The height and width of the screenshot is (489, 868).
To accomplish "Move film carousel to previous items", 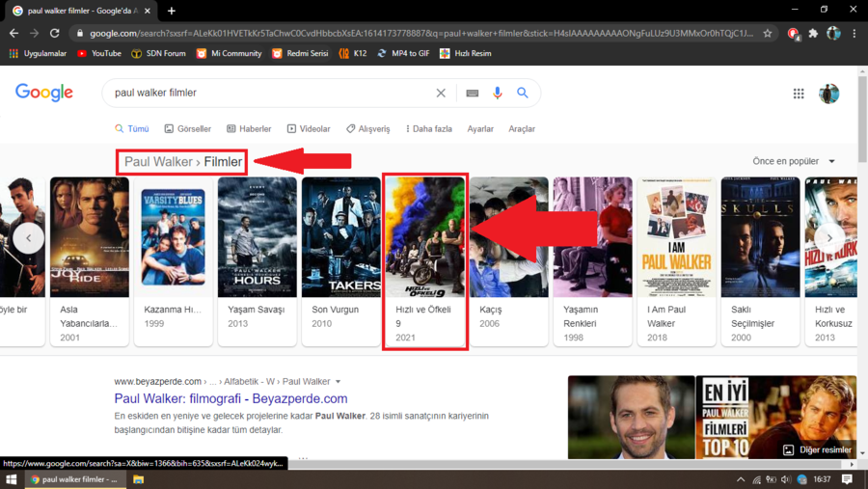I will (x=28, y=237).
